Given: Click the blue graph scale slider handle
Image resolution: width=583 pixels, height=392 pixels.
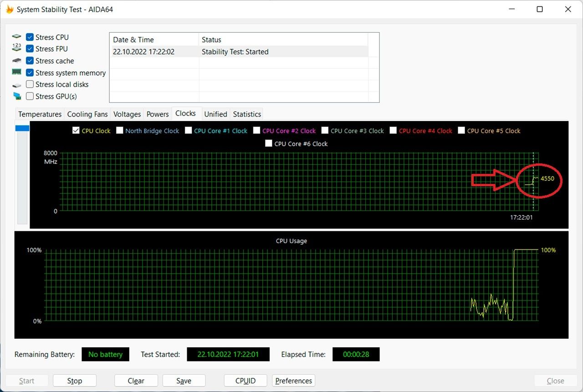Looking at the screenshot, I should click(x=22, y=128).
